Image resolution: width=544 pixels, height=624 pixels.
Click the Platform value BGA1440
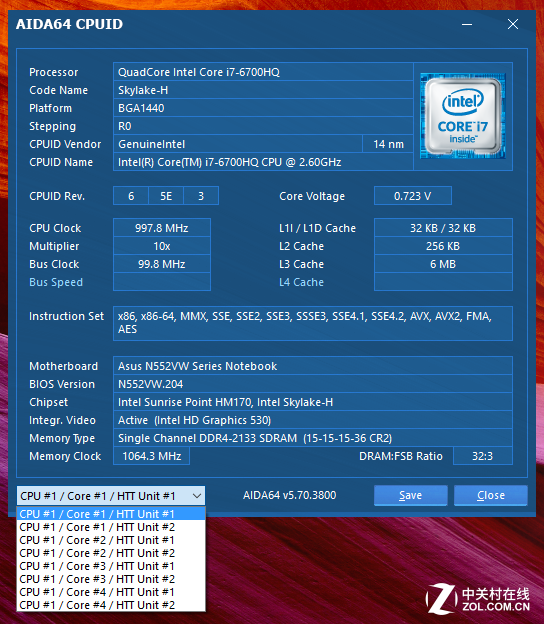[x=263, y=108]
